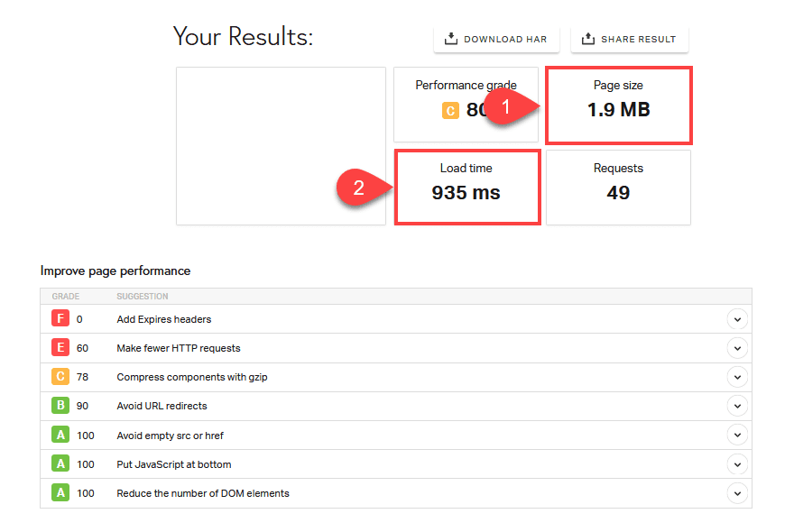Click the SHARE RESULT button
Viewport: 794px width, 532px height.
(x=629, y=39)
